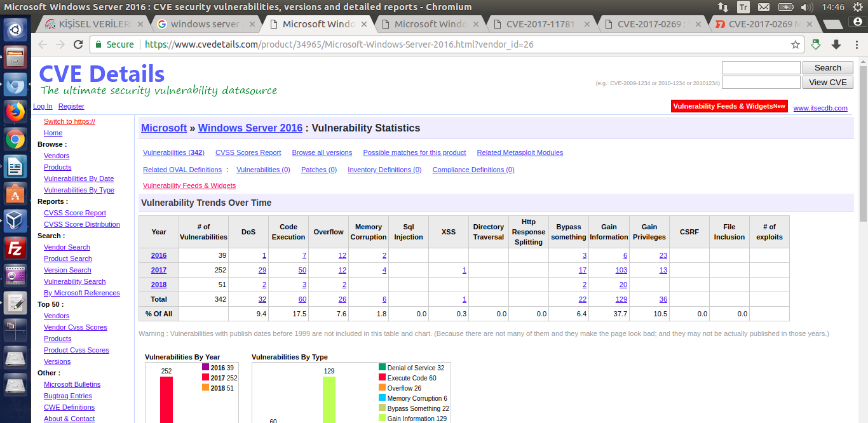Open the Workspace Switcher in the dock
This screenshot has width=868, height=423.
(x=15, y=330)
